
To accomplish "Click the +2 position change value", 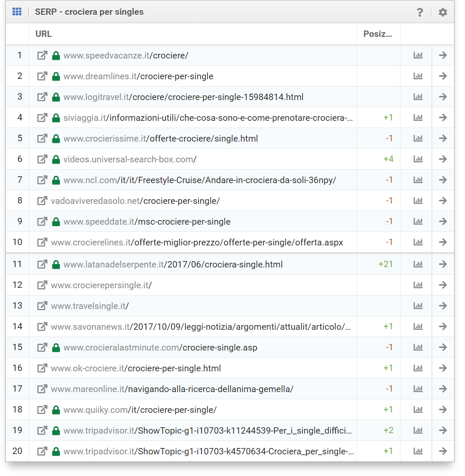I will coord(388,430).
